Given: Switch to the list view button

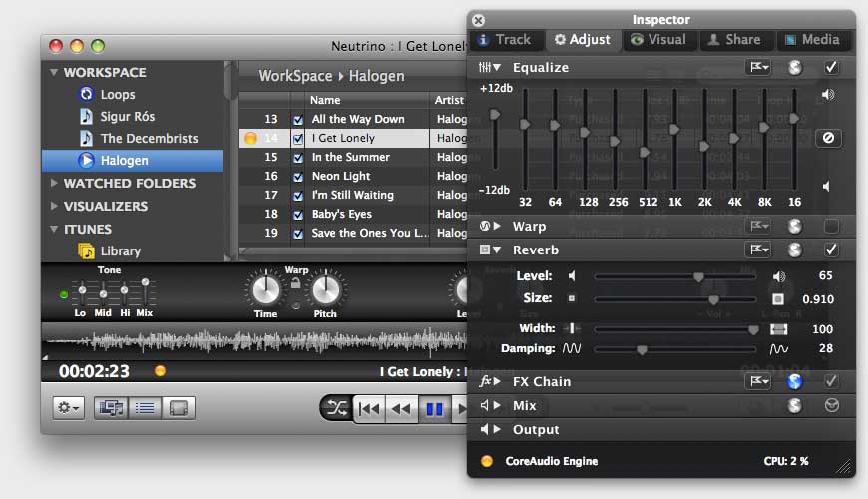Looking at the screenshot, I should (145, 409).
